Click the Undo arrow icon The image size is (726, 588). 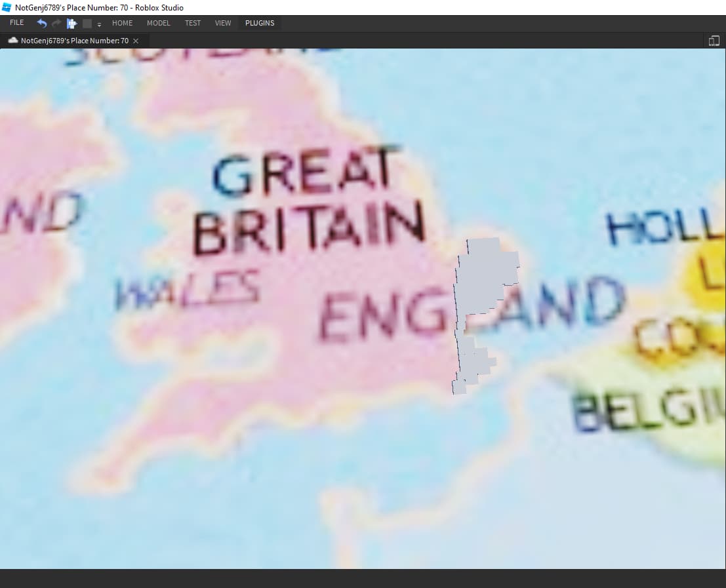(41, 22)
